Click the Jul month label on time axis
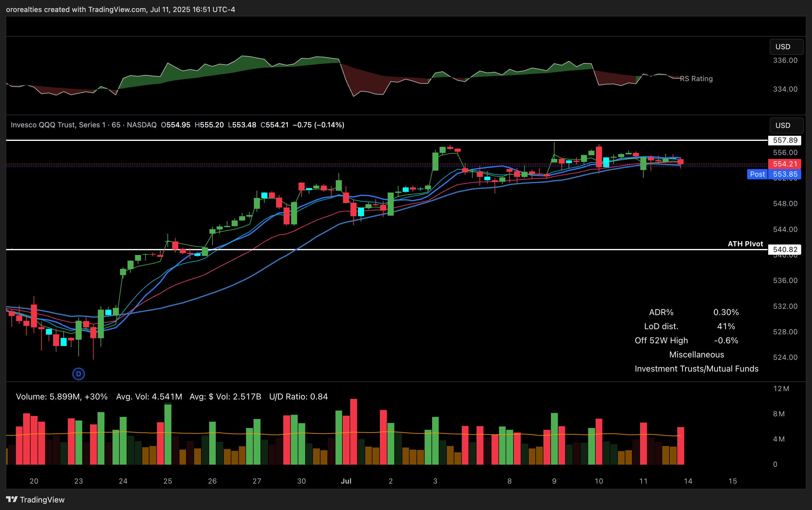This screenshot has width=812, height=510. (x=346, y=481)
